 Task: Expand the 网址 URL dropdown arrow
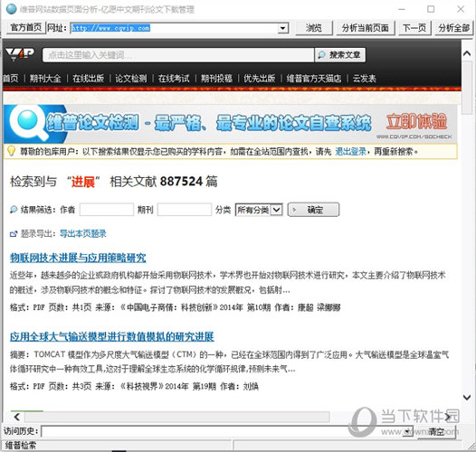point(282,29)
